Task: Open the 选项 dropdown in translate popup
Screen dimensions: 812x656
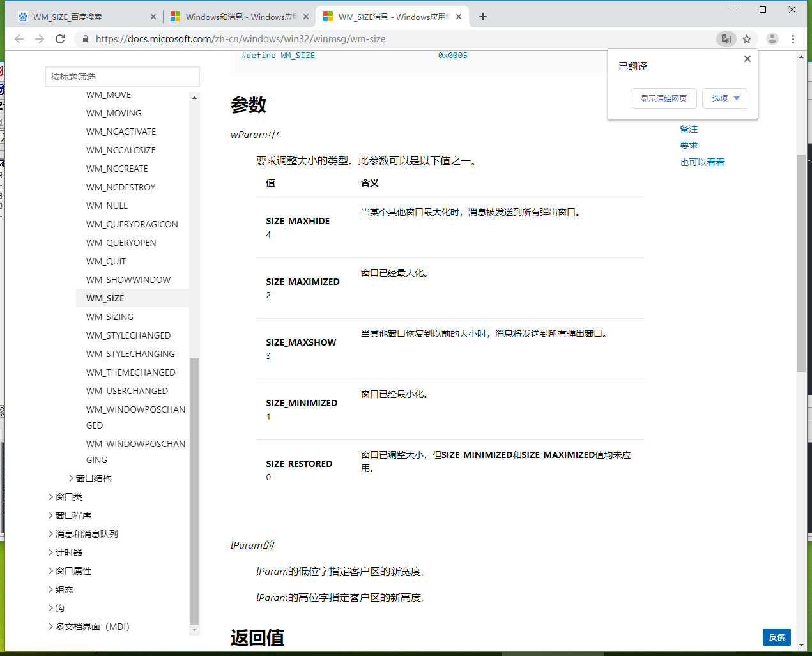Action: coord(724,98)
